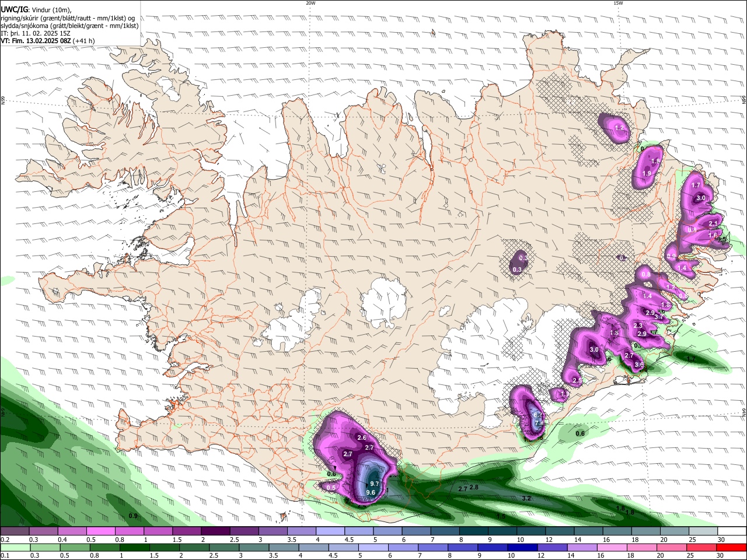
Task: Click the 3.6 snowfall value
Action: [x=638, y=365]
